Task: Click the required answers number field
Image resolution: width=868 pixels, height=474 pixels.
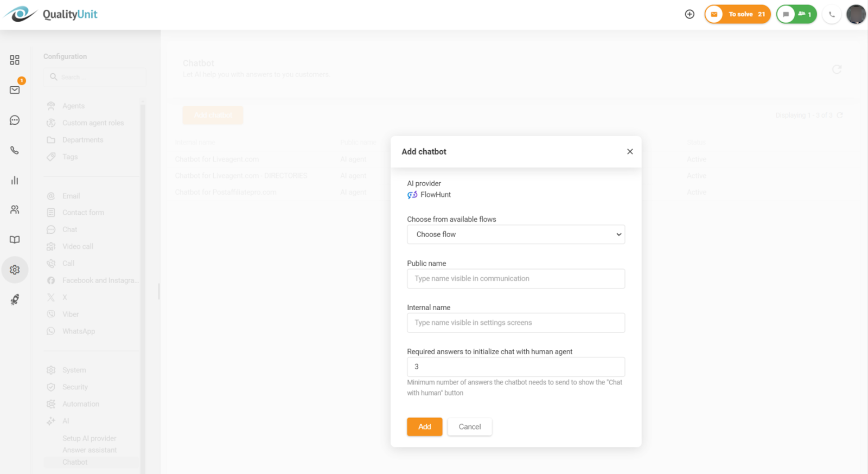Action: [515, 367]
